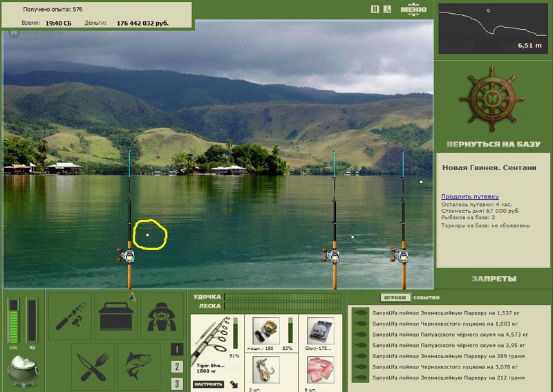Screen dimensions: 553x392
Task: Click text Осталось путевки: 4 час.
Action: click(476, 204)
